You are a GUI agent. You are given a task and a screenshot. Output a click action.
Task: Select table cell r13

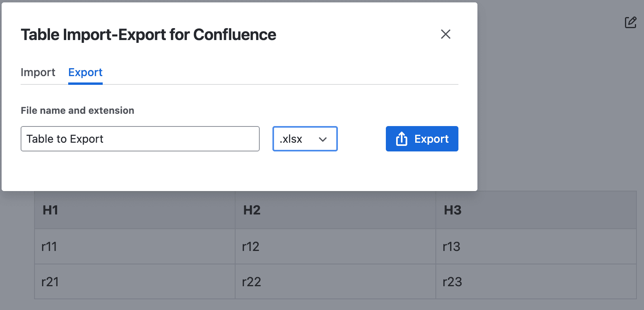tap(536, 247)
